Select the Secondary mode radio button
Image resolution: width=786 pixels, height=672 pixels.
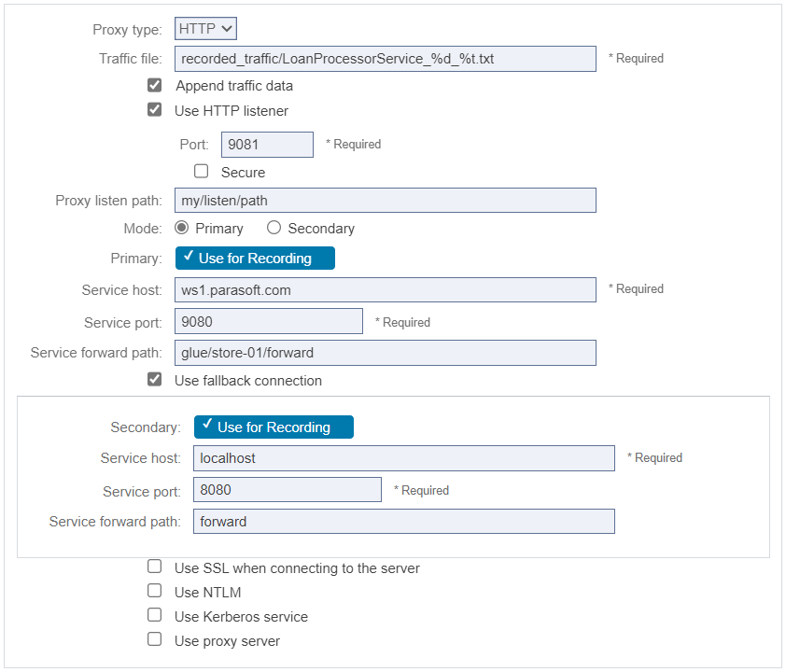point(274,228)
